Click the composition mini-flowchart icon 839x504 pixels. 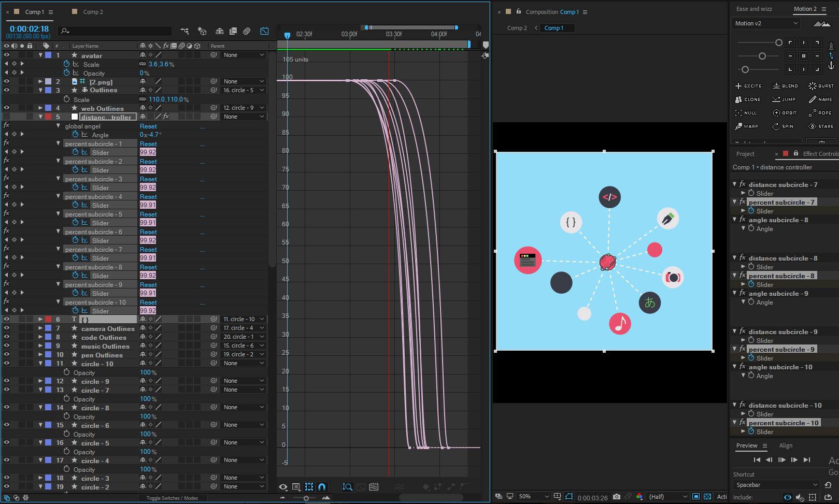[x=184, y=31]
